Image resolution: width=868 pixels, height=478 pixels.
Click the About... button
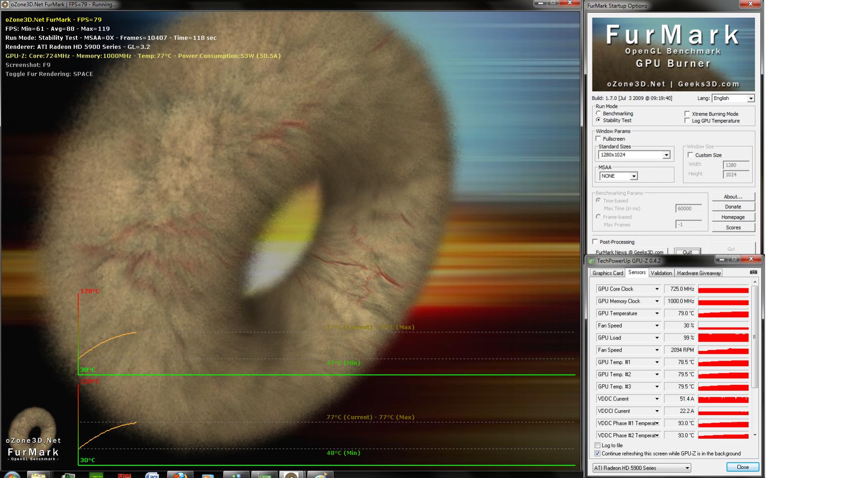[733, 197]
